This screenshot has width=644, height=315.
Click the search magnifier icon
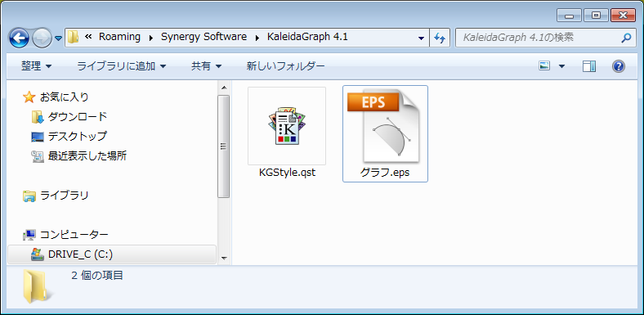(x=625, y=38)
